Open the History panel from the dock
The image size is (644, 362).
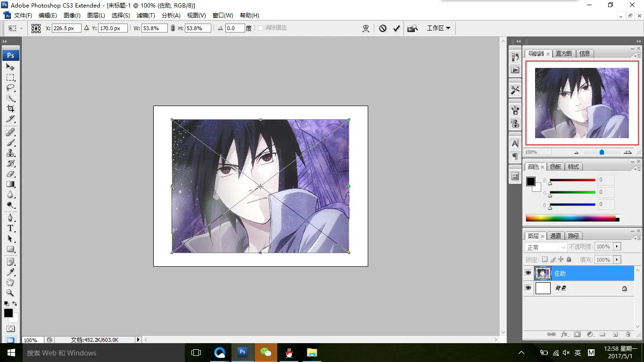(515, 57)
